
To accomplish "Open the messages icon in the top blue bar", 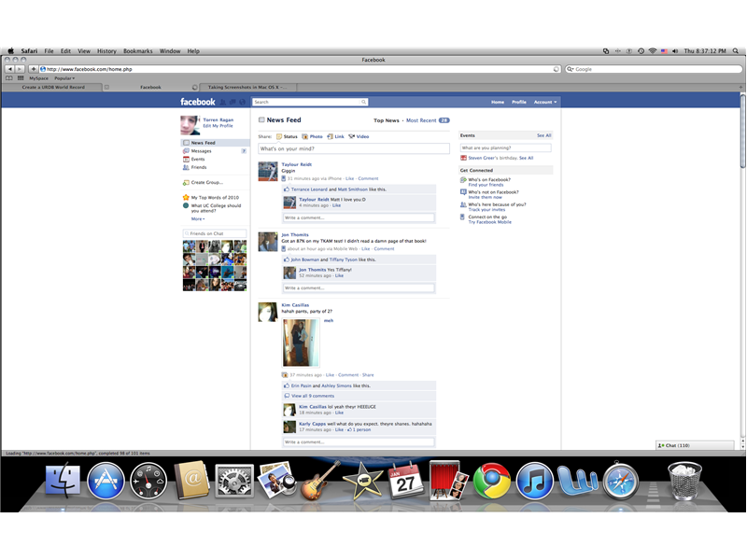I will click(233, 102).
